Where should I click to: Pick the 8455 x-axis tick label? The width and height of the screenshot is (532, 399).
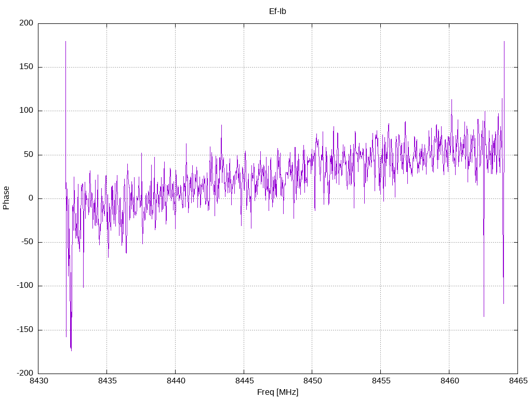380,381
